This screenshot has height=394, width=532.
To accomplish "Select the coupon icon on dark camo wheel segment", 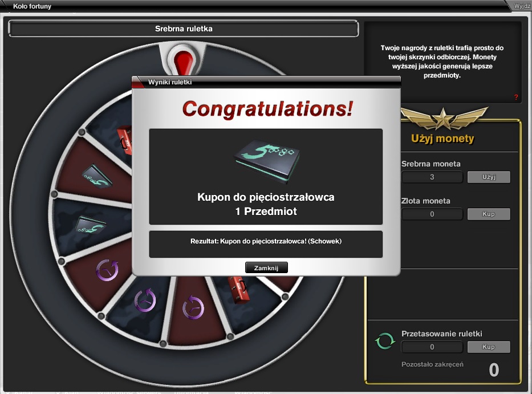I will tap(90, 225).
